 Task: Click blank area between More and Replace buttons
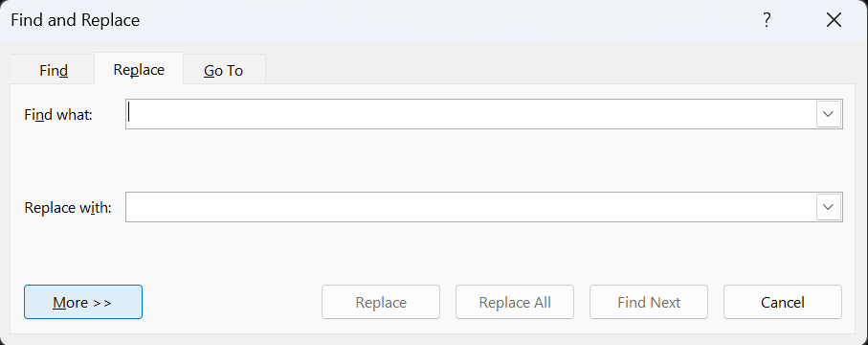tap(232, 302)
